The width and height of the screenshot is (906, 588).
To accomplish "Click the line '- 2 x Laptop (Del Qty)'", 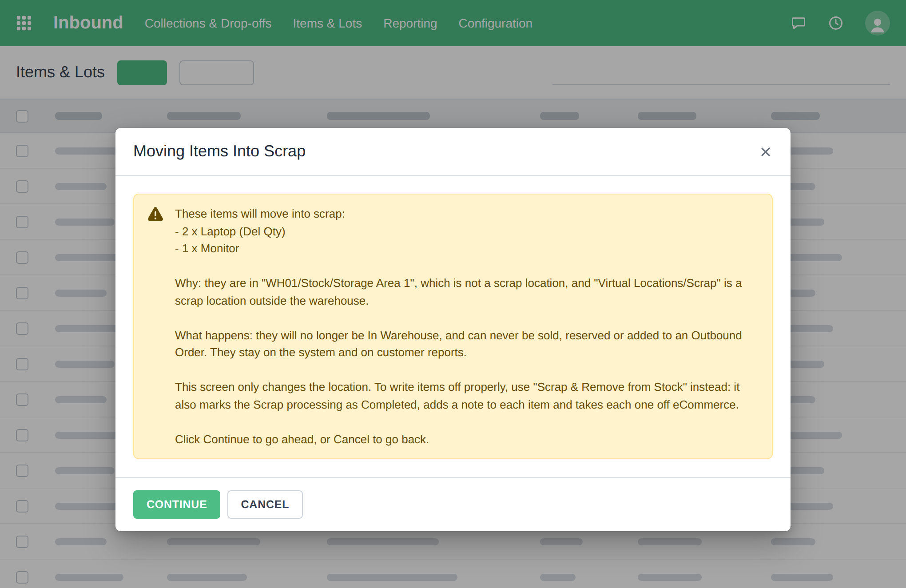I will [230, 231].
